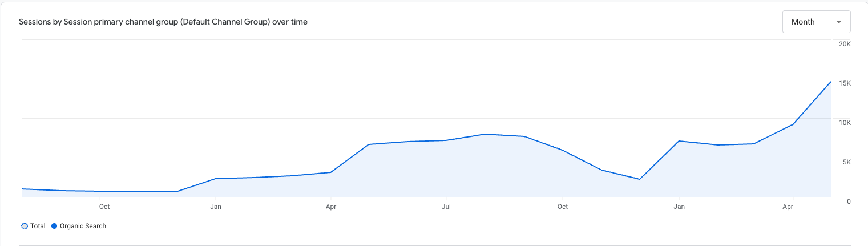Viewport: 868px width, 246px height.
Task: Click the latest Jan label on the time axis
Action: click(679, 206)
